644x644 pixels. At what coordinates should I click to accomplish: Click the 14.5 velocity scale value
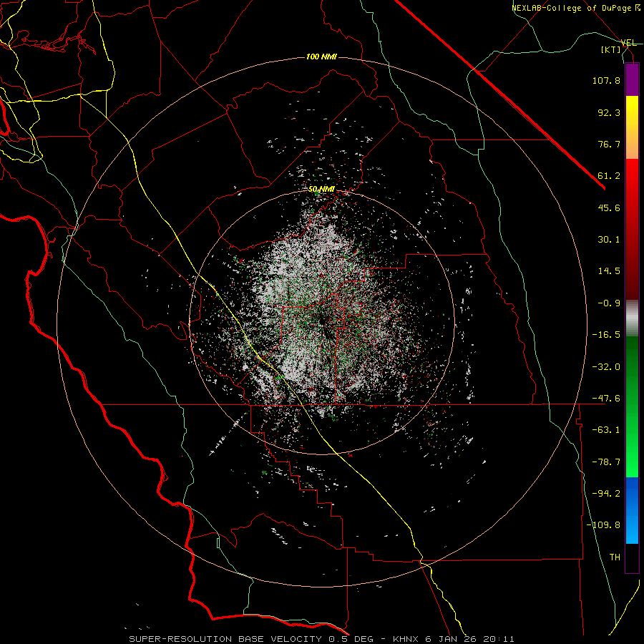[x=609, y=271]
